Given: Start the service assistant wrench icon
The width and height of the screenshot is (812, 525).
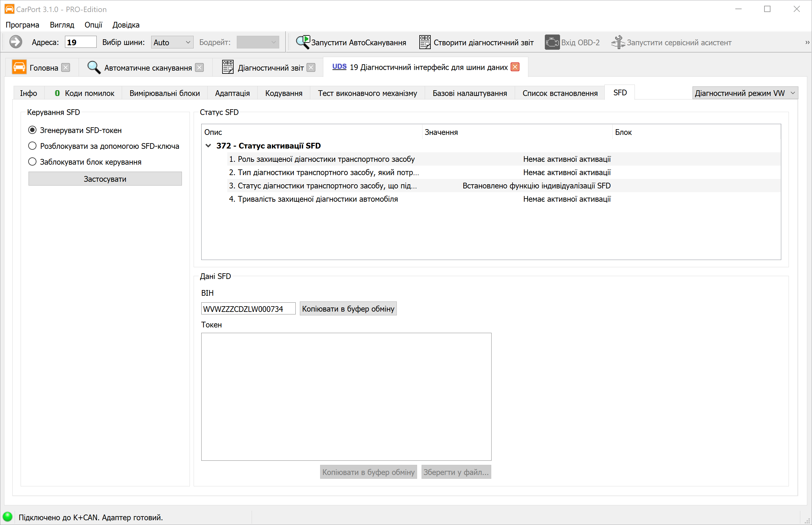Looking at the screenshot, I should (x=617, y=42).
